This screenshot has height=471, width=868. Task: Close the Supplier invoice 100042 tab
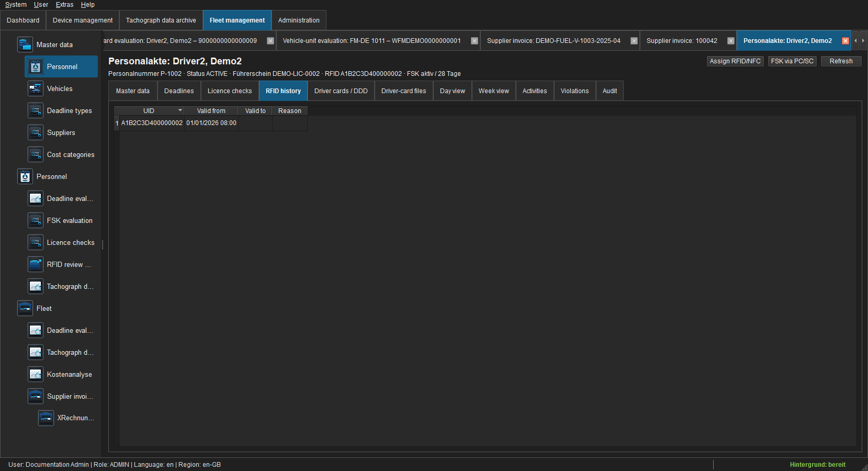(731, 41)
